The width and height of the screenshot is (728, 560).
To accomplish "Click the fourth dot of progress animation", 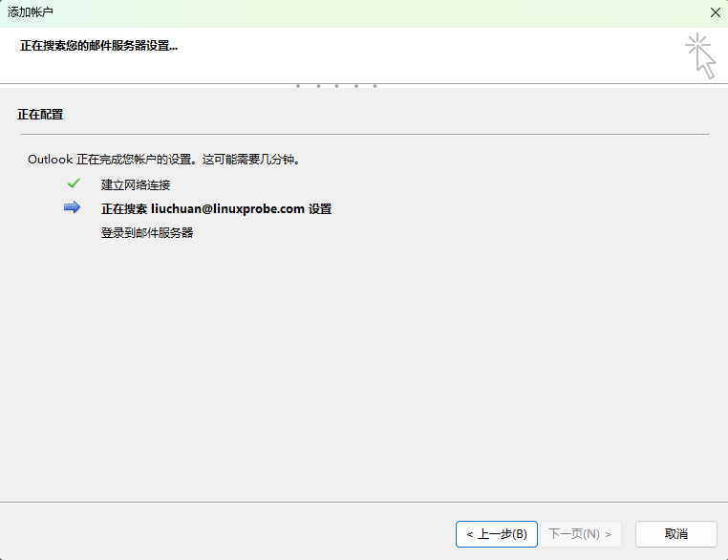I will click(355, 86).
